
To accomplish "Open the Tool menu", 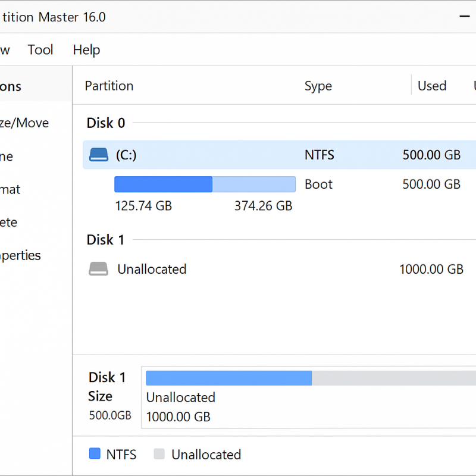I will [40, 50].
